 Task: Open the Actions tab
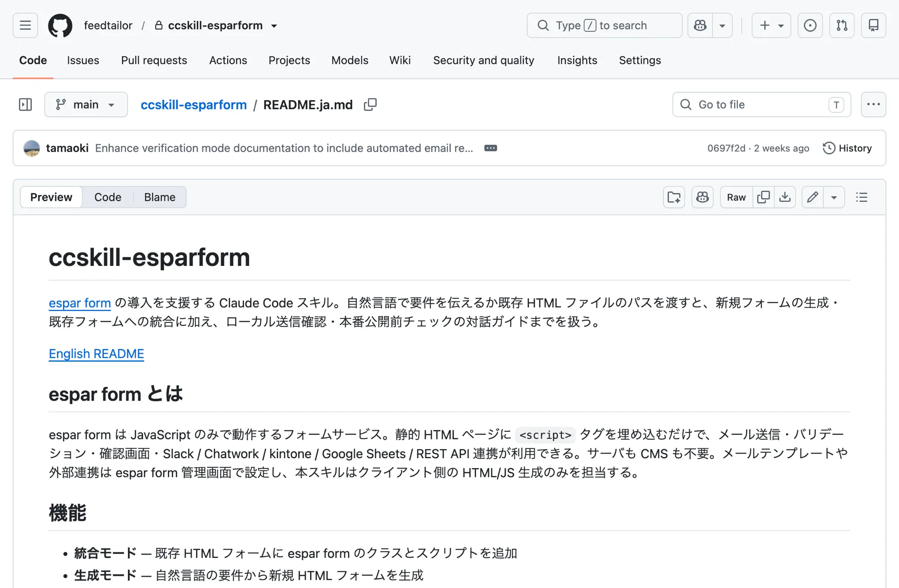coord(228,60)
